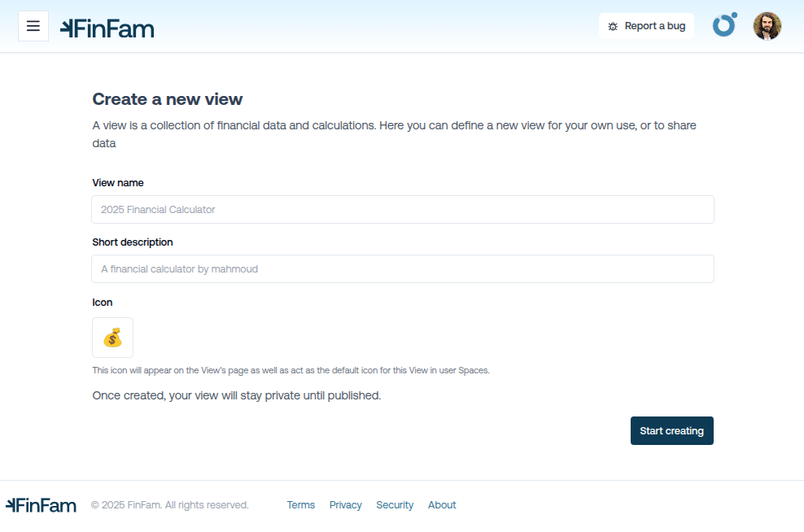Click the Create a new view heading

(167, 98)
